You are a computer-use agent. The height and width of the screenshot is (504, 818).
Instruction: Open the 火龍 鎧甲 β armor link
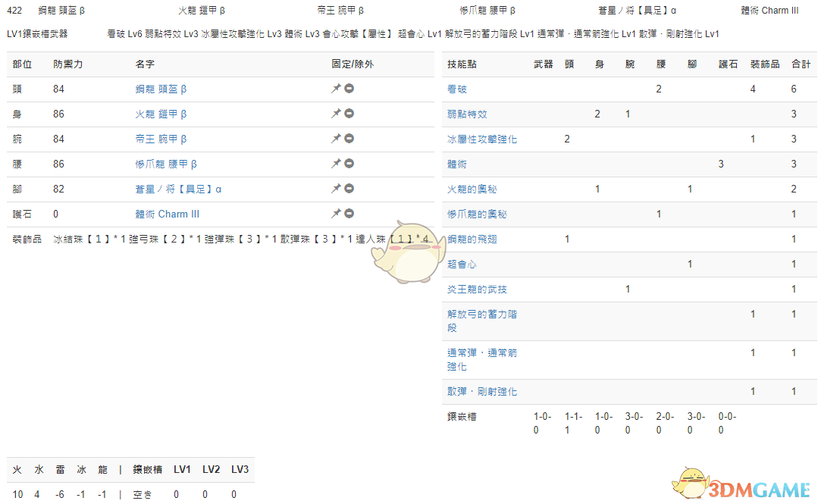click(161, 114)
